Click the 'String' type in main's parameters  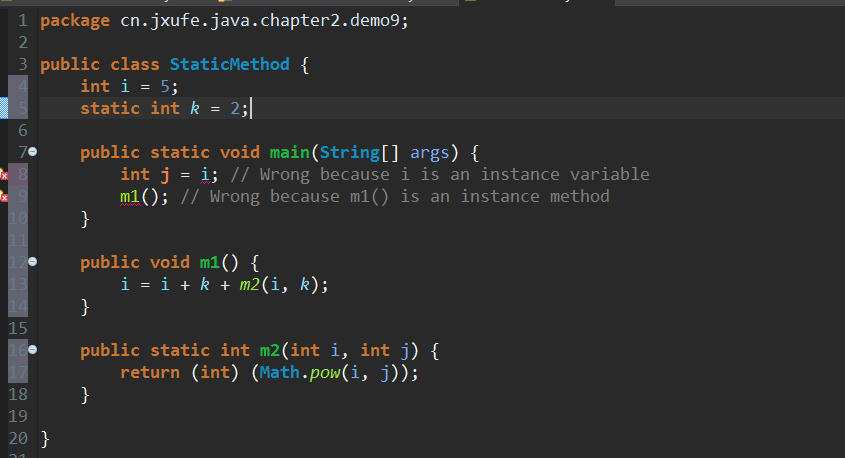click(350, 153)
